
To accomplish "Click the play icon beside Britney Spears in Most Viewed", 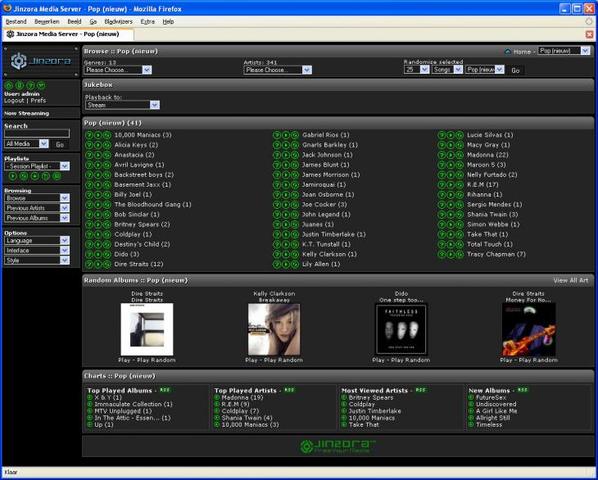I will coord(344,397).
